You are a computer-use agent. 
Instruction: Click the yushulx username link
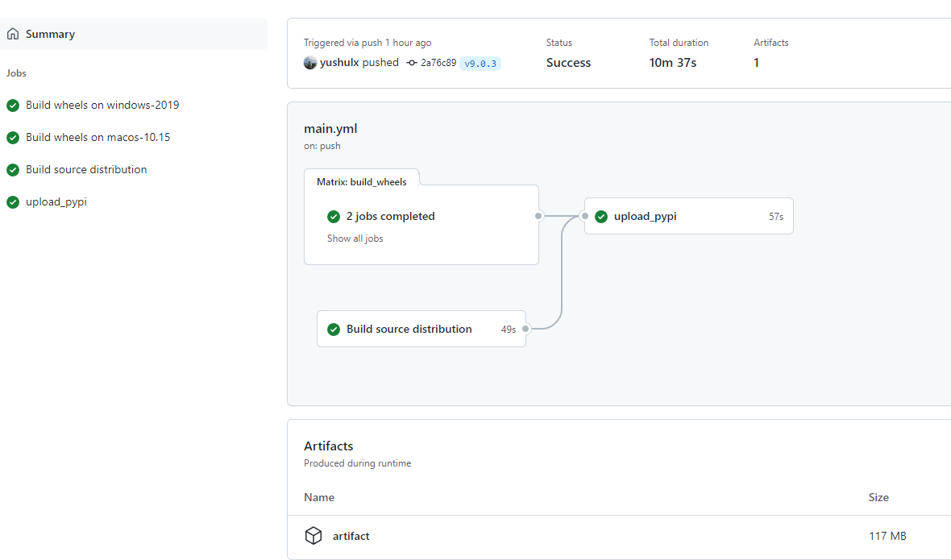coord(339,63)
